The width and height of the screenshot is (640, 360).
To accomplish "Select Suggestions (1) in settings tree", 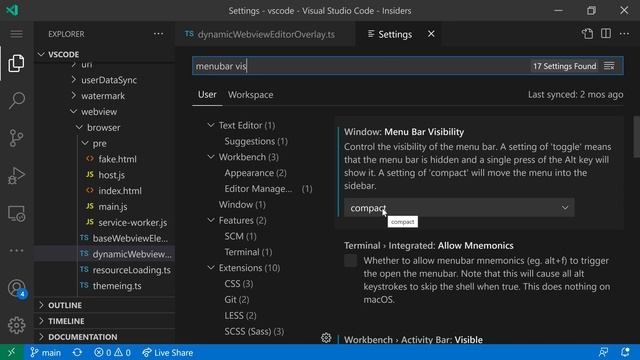I will tap(256, 141).
